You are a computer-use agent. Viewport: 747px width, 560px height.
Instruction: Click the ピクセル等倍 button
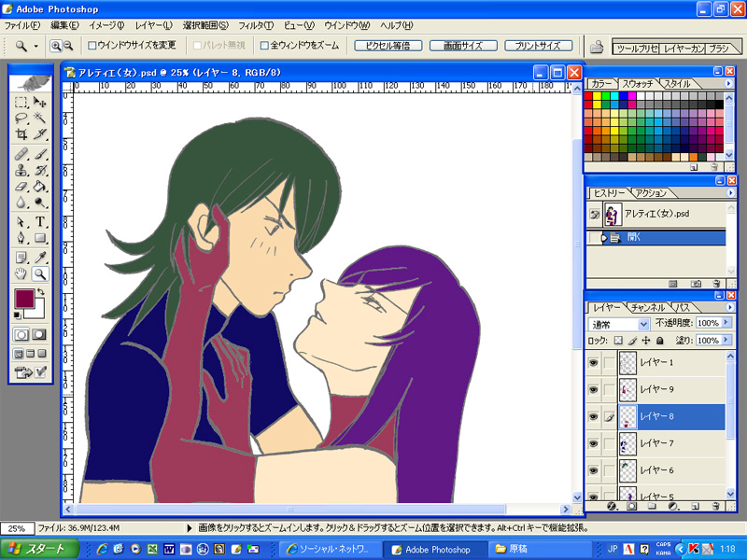pos(388,46)
